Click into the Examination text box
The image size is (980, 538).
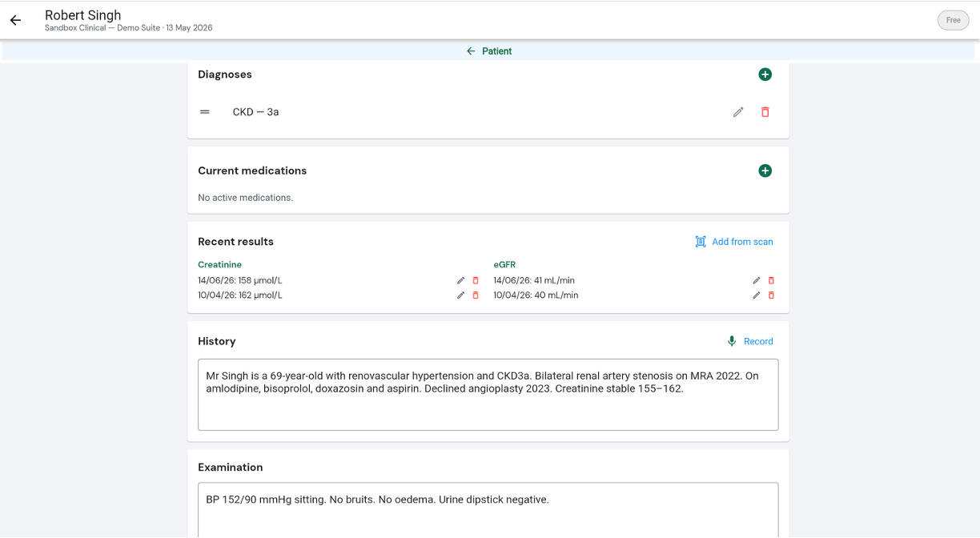[x=488, y=510]
